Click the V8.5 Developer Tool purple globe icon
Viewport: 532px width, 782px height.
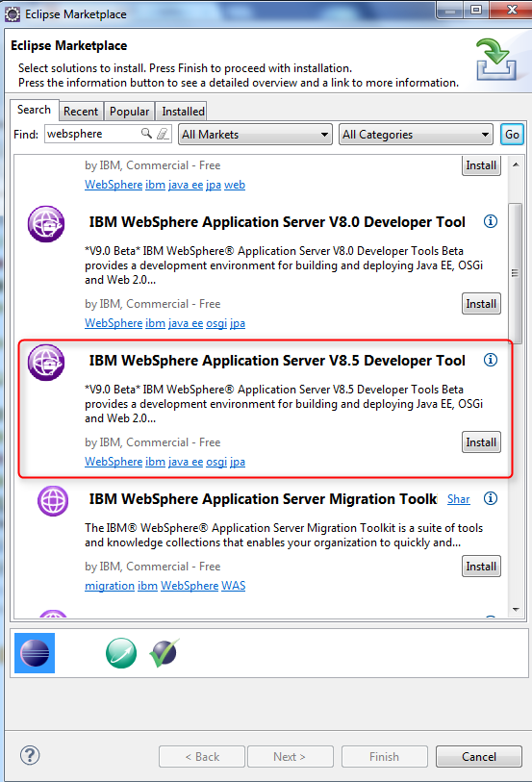pos(46,363)
